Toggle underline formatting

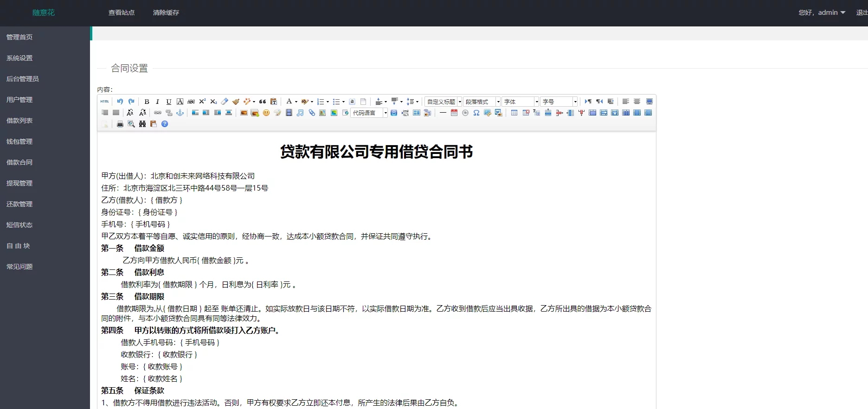pos(169,102)
